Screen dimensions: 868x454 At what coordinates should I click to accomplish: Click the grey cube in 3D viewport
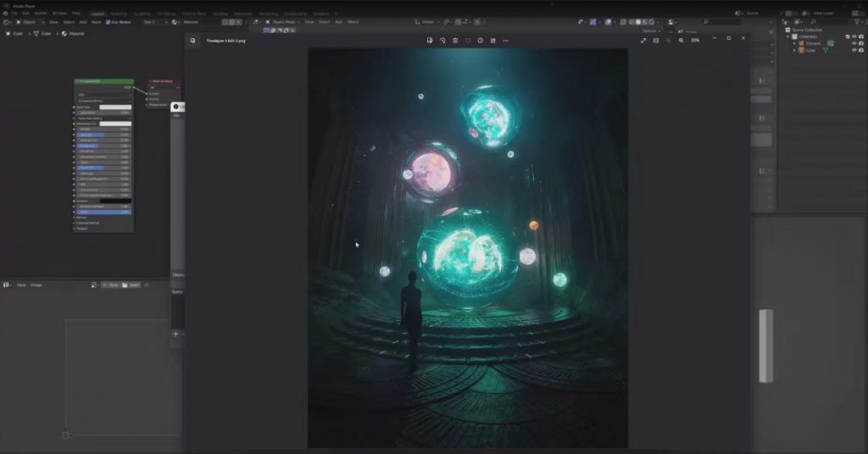(x=765, y=346)
